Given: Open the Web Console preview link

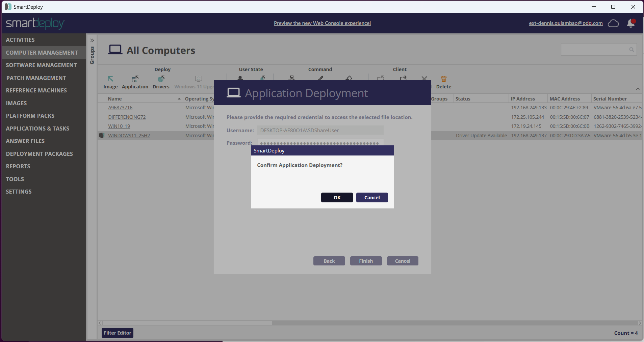Looking at the screenshot, I should coord(322,23).
